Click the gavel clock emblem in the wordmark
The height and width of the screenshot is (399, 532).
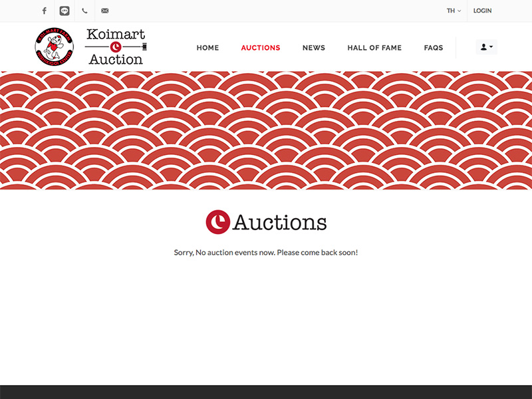116,47
